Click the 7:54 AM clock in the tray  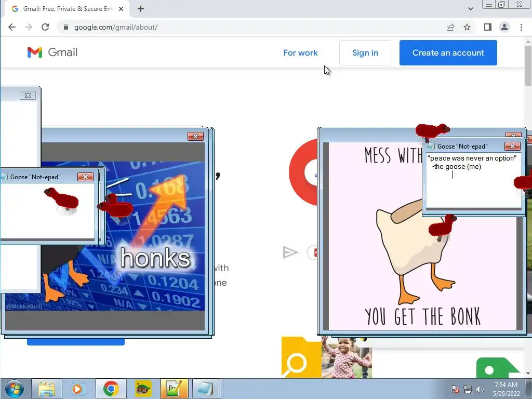pos(506,385)
